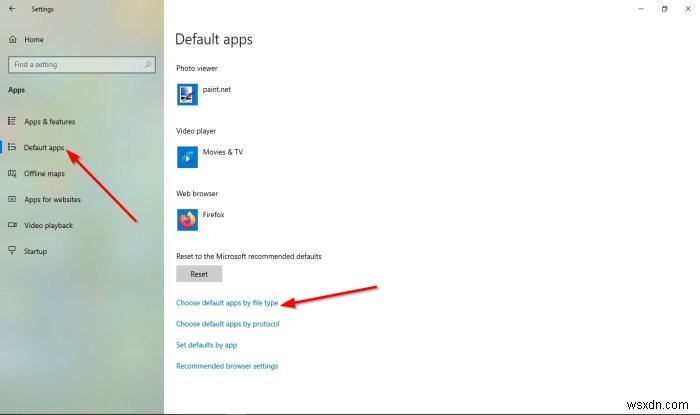Open Video playback settings
The width and height of the screenshot is (700, 415).
pyautogui.click(x=48, y=225)
